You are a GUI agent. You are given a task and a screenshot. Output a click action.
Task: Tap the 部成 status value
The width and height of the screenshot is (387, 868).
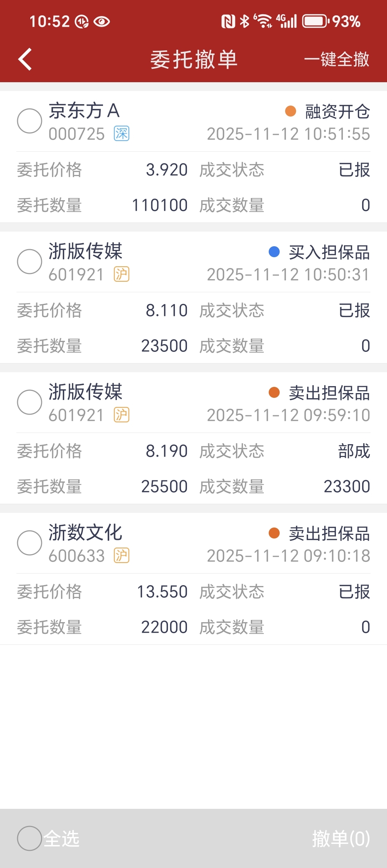click(354, 451)
